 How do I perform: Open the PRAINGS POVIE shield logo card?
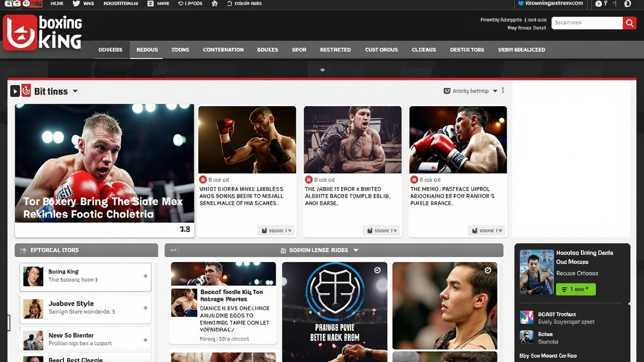[x=335, y=312]
